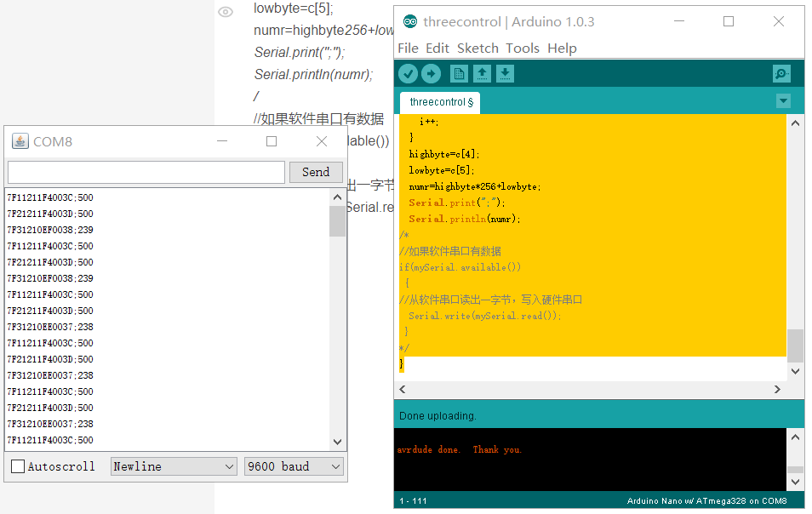Viewport: 812px width, 514px height.
Task: Open the Newline line-ending dropdown
Action: click(174, 466)
